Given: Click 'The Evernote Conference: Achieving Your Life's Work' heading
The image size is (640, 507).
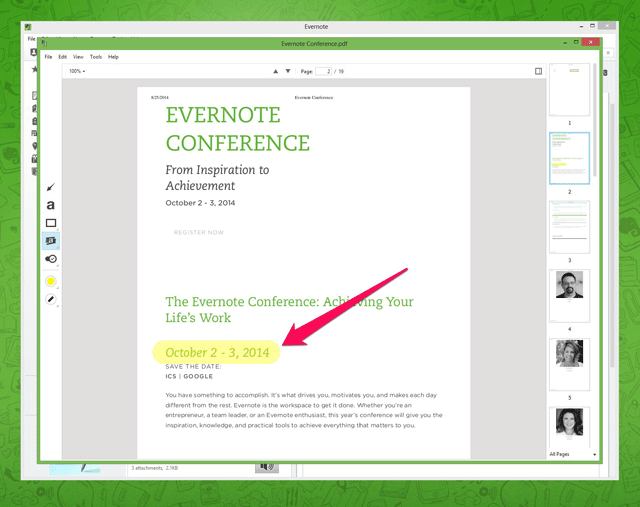Looking at the screenshot, I should tap(289, 309).
